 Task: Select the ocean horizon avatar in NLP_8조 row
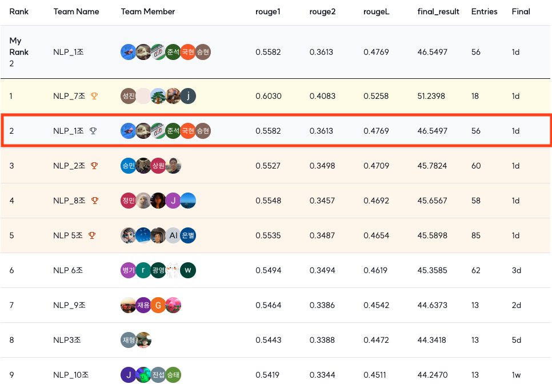pos(188,200)
